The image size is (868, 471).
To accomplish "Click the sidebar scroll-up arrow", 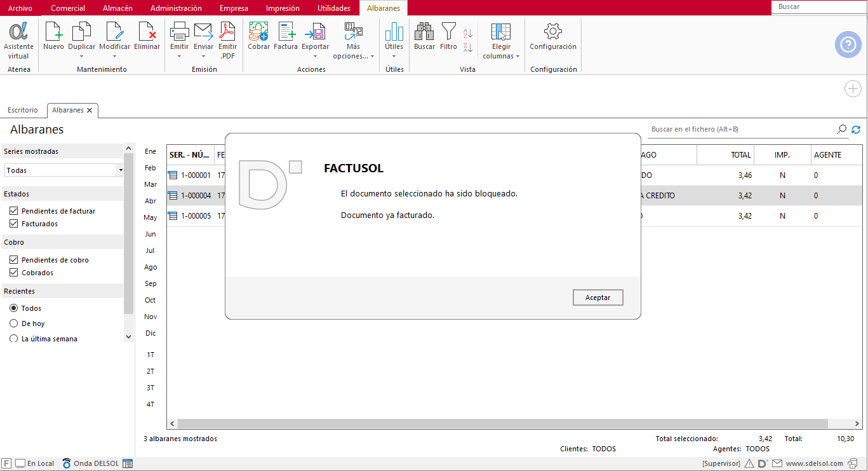I will pos(129,148).
